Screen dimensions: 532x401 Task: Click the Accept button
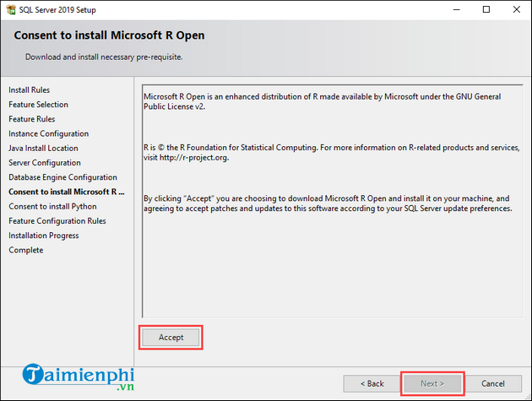tap(171, 337)
